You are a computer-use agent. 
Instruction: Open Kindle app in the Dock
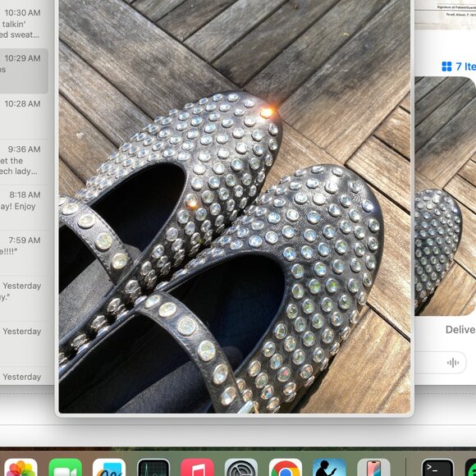(x=329, y=468)
